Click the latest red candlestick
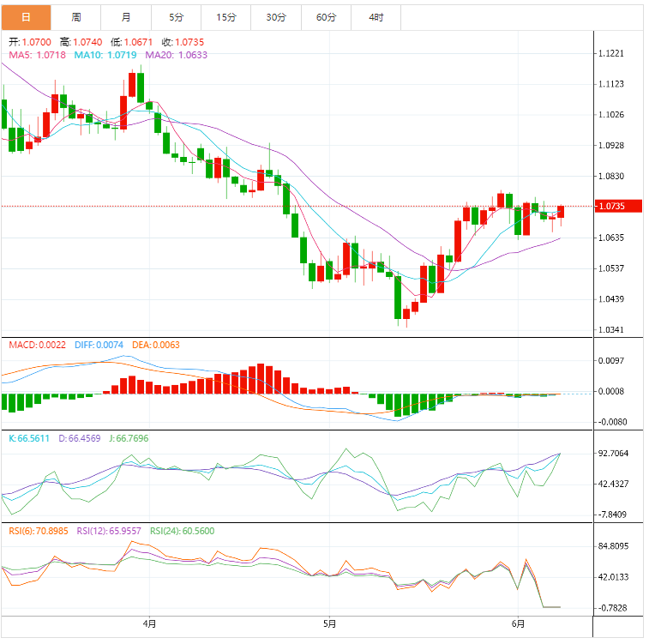Image resolution: width=649 pixels, height=644 pixels. (x=561, y=212)
